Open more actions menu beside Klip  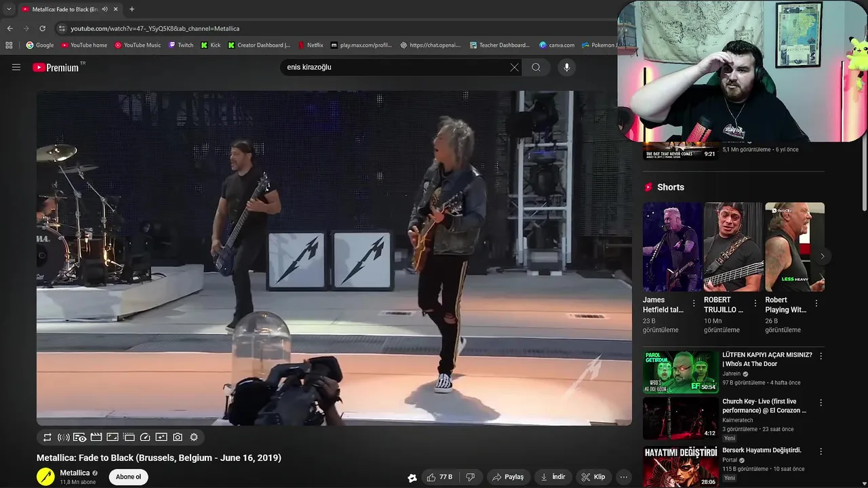(624, 477)
